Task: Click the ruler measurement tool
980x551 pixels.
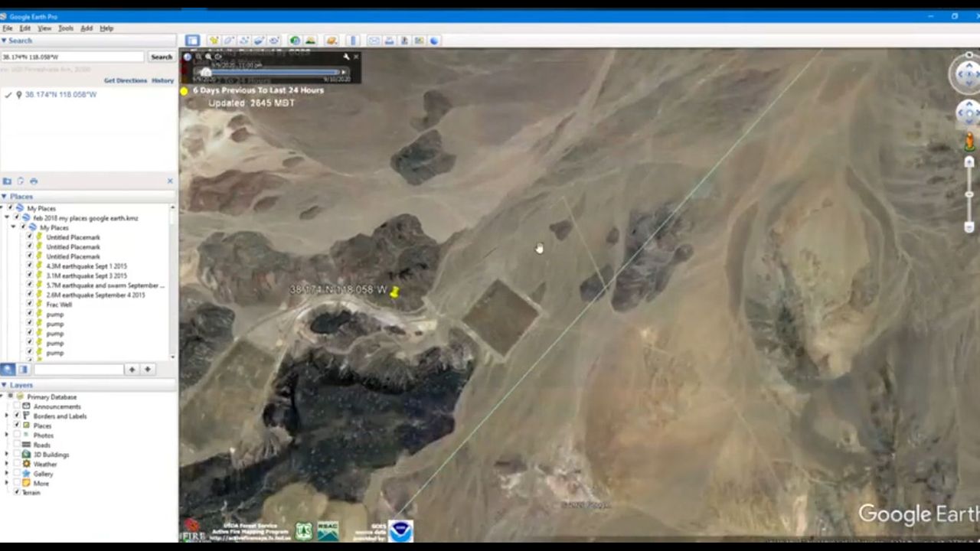Action: pos(353,41)
